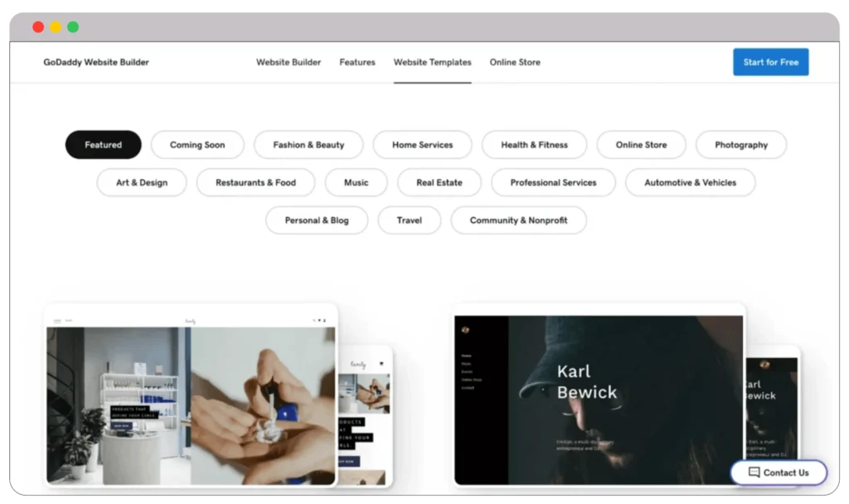Pick the Community & Nonprofit filter

pyautogui.click(x=518, y=220)
